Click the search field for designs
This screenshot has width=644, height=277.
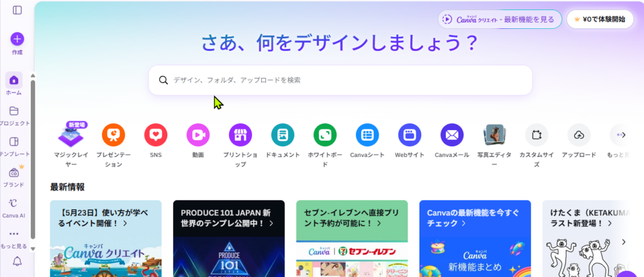point(340,80)
